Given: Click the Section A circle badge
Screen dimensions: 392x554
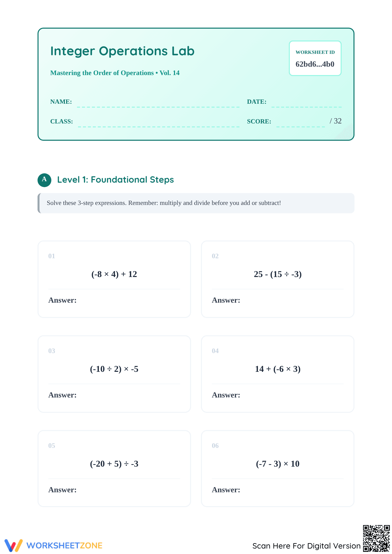Looking at the screenshot, I should (x=44, y=180).
